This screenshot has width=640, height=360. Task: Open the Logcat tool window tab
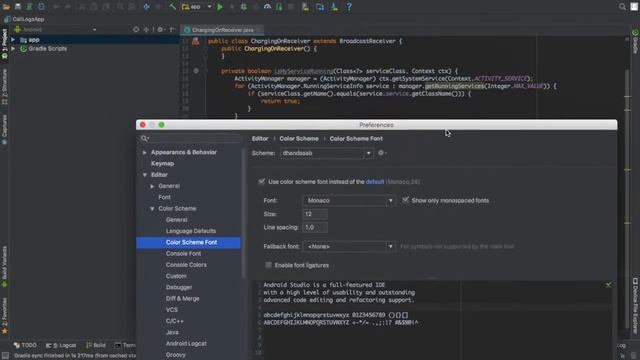(61, 345)
